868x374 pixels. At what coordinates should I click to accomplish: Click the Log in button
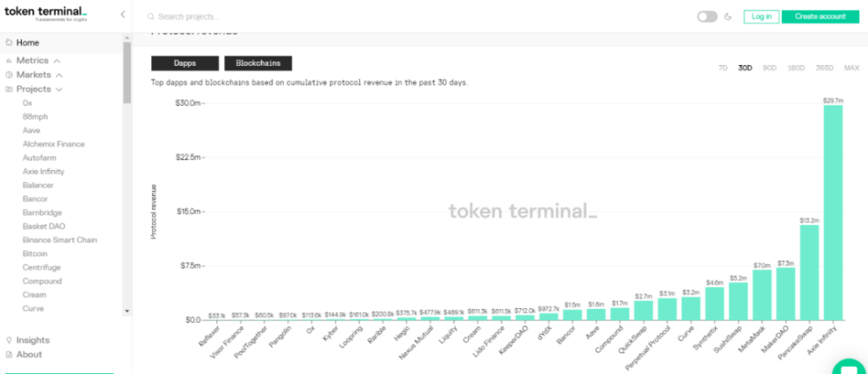[x=761, y=16]
